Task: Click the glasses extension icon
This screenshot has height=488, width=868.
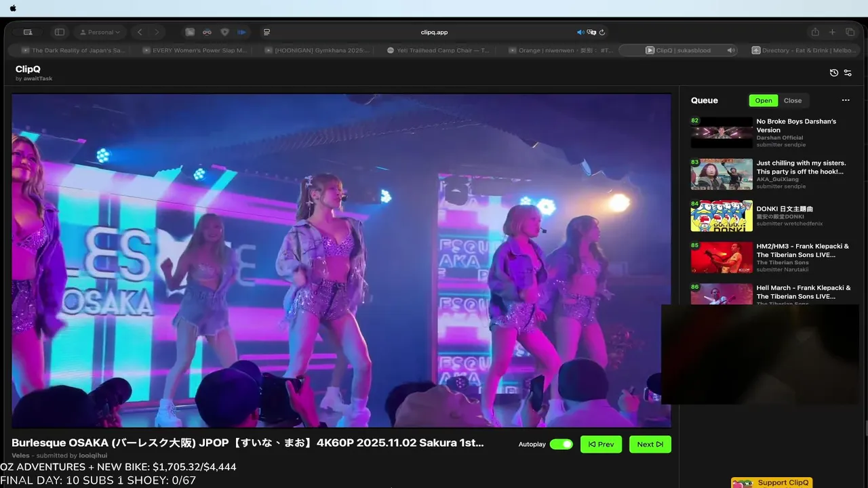Action: (207, 32)
